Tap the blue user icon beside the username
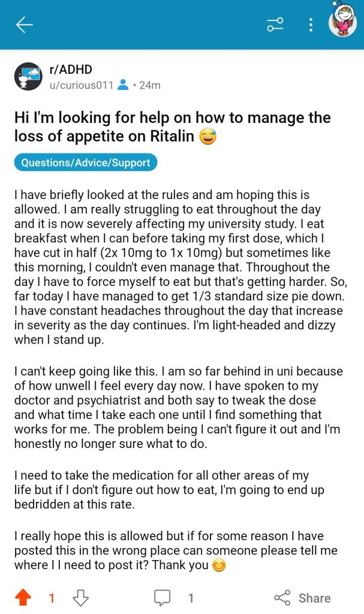The height and width of the screenshot is (614, 364). pyautogui.click(x=123, y=85)
